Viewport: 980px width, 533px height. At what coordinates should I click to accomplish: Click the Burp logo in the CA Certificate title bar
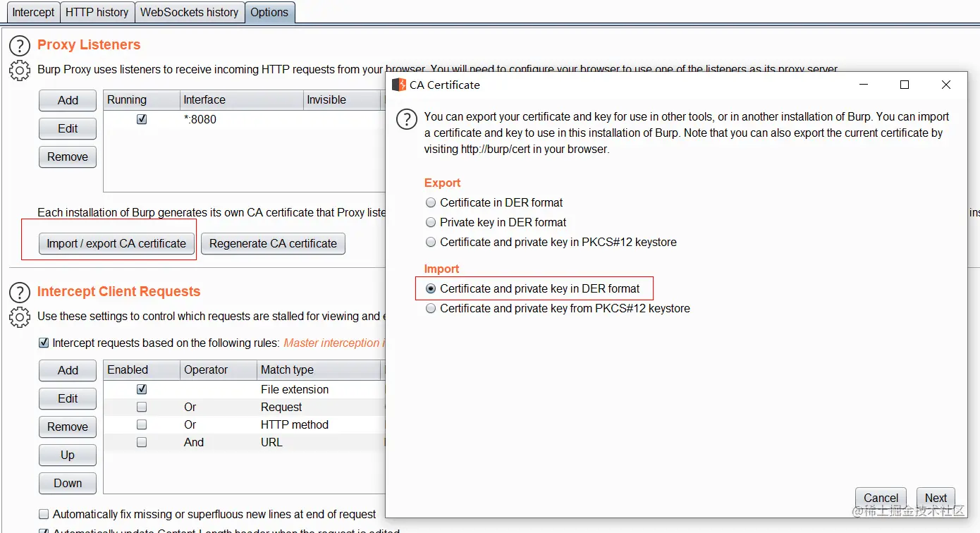point(399,85)
